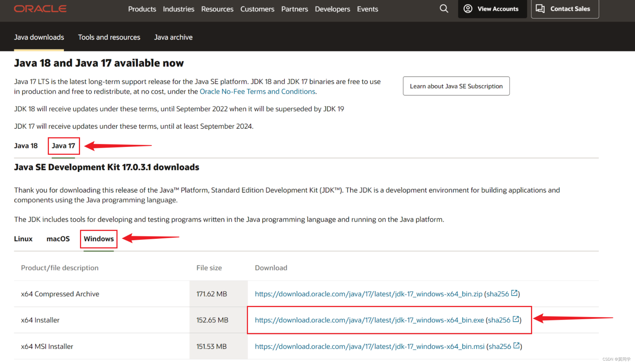Open external sha256 icon for exe installer

[x=515, y=319]
